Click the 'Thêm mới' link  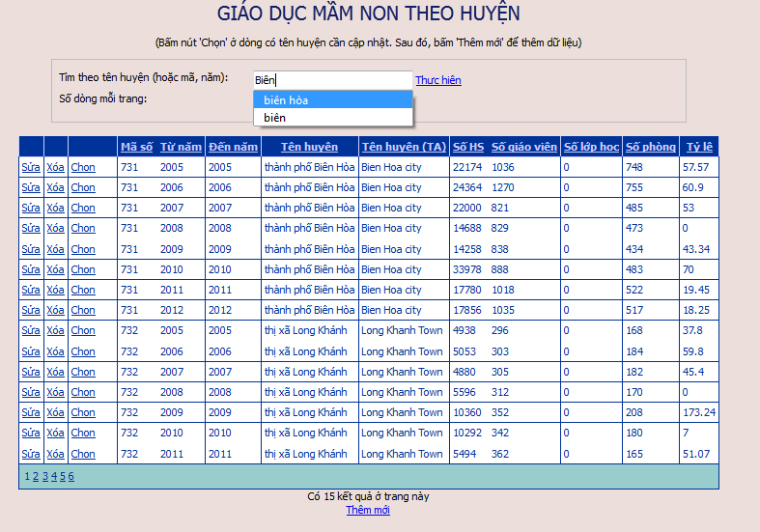[368, 510]
